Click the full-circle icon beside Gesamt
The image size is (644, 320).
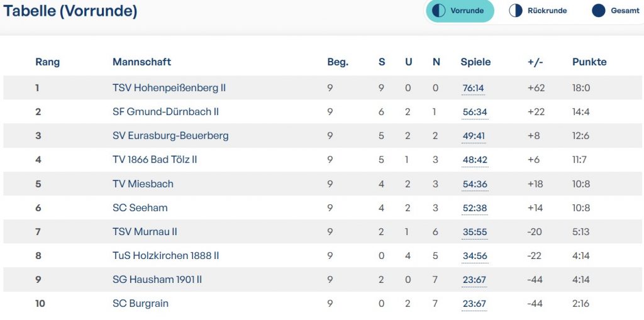tap(599, 11)
